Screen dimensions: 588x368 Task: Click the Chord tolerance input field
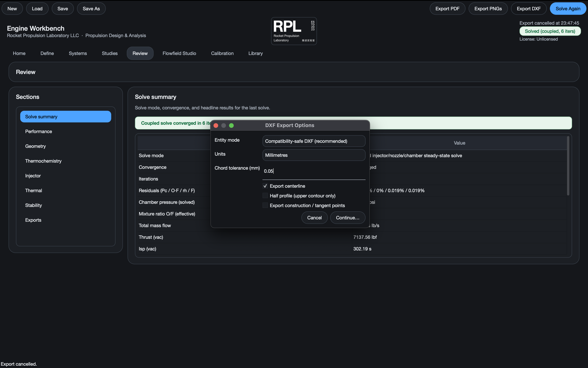[x=314, y=171]
